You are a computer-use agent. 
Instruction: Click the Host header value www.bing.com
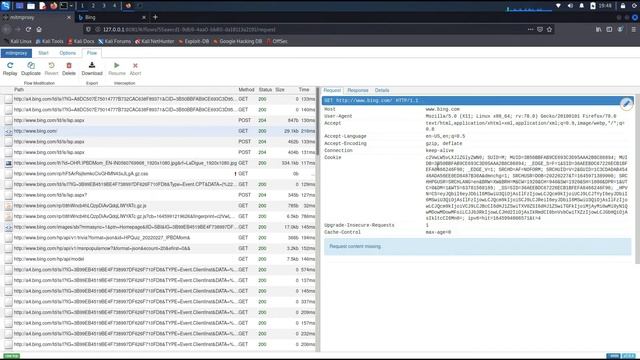(442, 109)
